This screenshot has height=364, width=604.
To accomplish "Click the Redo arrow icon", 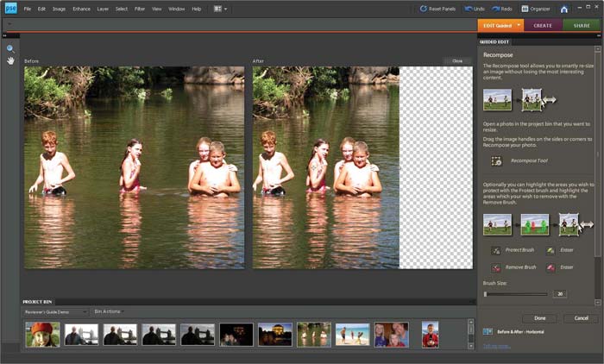I will (496, 9).
